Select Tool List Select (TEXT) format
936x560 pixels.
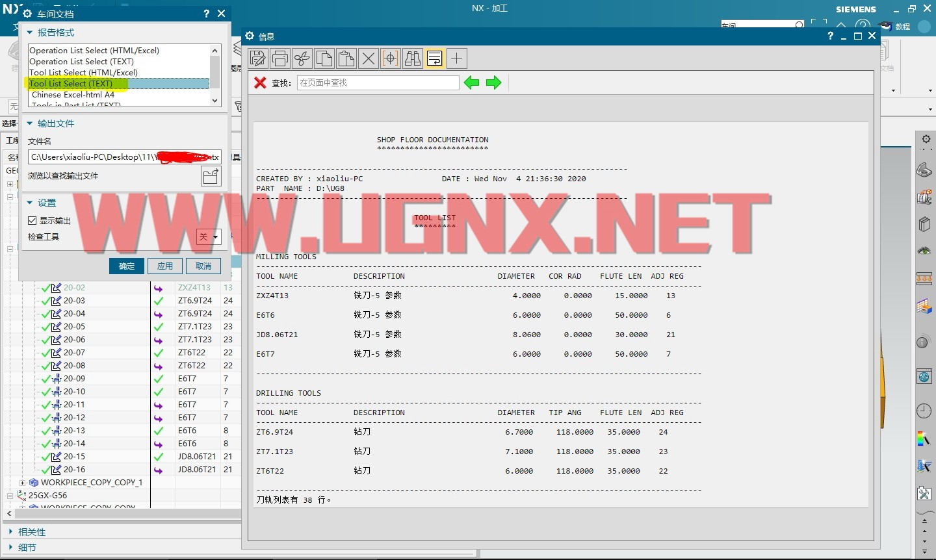[x=119, y=83]
